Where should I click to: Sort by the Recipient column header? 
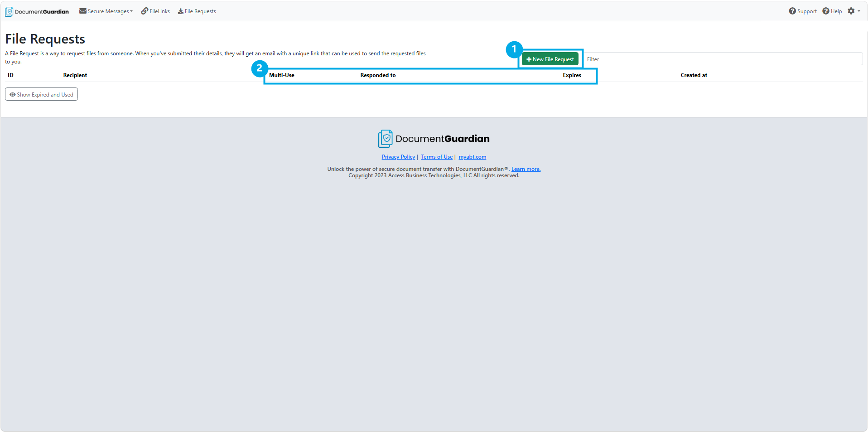pos(75,75)
